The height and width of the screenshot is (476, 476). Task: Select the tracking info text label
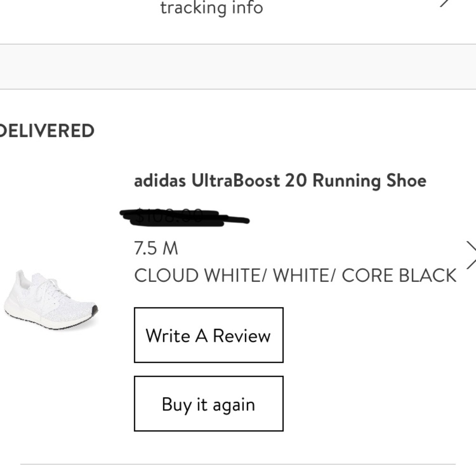click(x=212, y=8)
